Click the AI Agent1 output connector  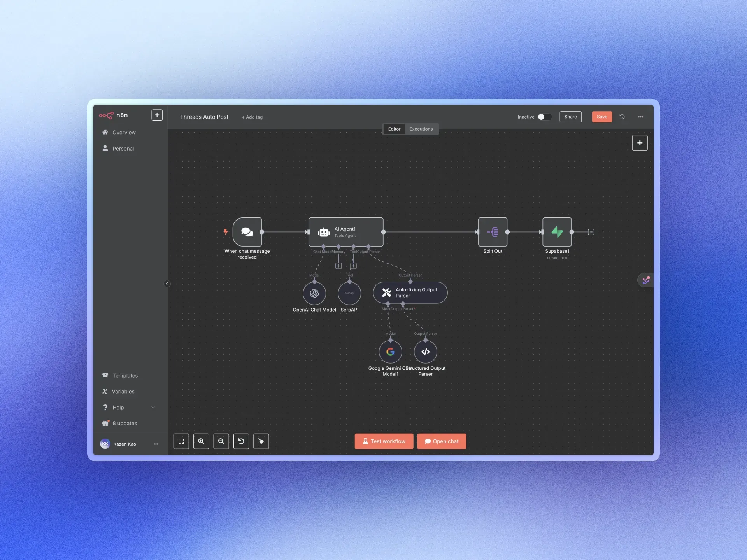(383, 232)
